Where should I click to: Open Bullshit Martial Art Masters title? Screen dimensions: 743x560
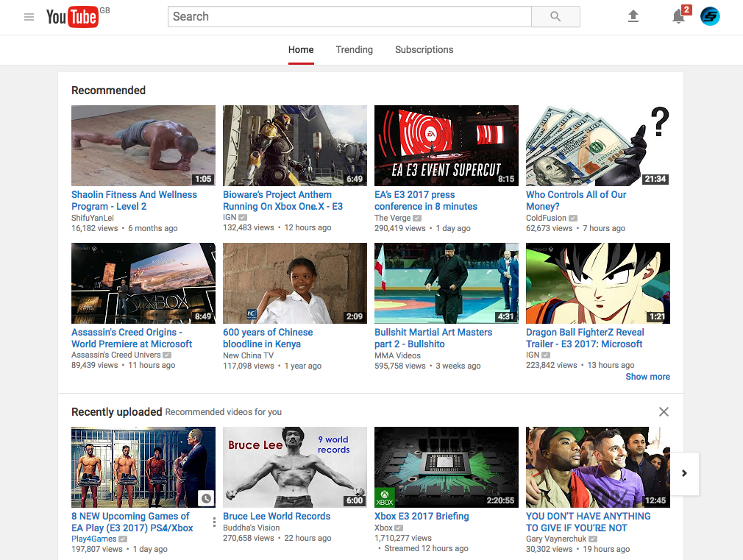[x=433, y=338]
